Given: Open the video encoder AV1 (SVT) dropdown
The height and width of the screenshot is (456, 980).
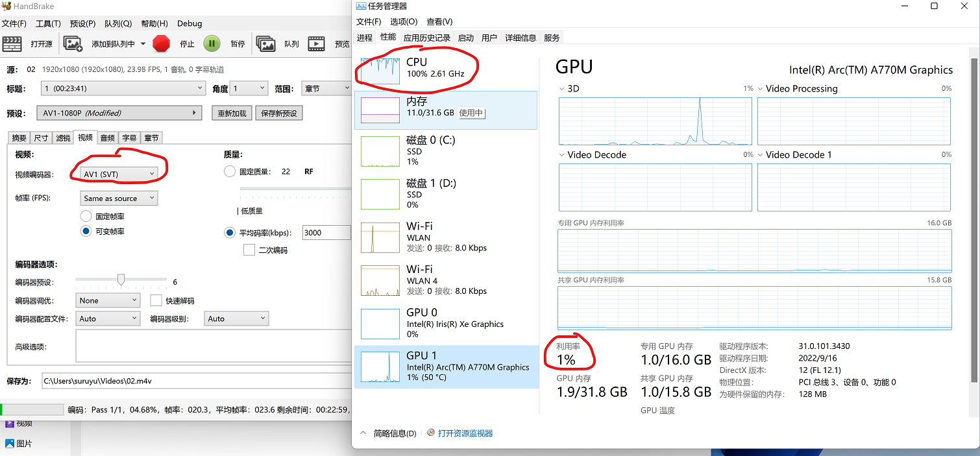Looking at the screenshot, I should click(119, 174).
